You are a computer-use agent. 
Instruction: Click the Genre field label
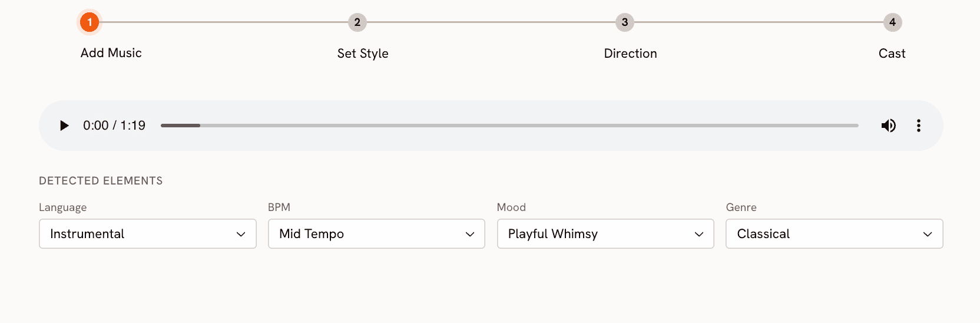[x=741, y=207]
